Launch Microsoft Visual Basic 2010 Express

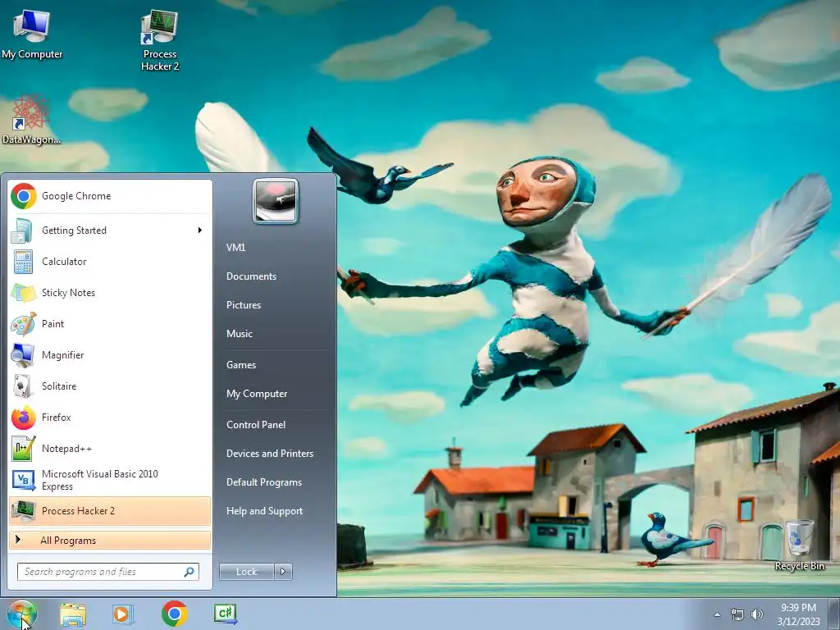(x=110, y=480)
